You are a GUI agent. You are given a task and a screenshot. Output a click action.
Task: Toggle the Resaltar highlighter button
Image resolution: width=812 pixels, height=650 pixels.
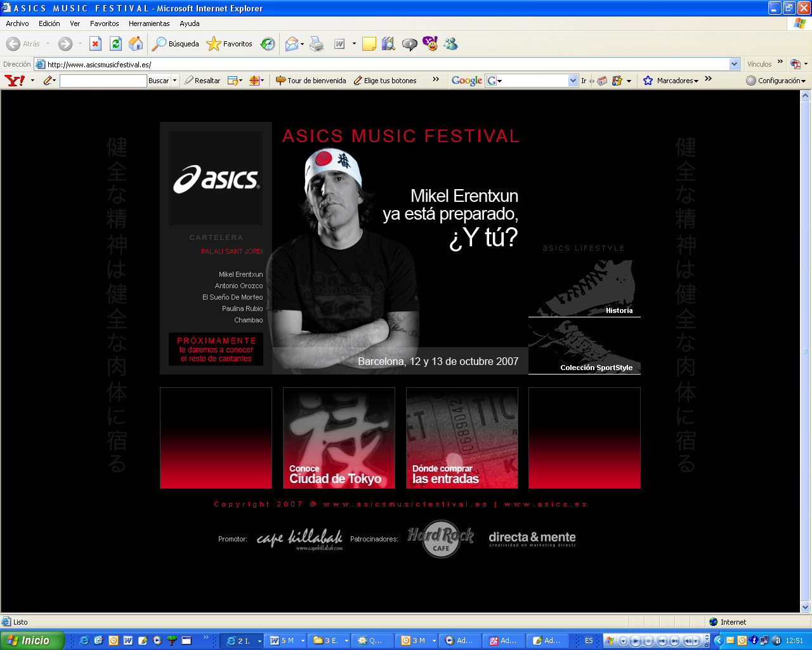(202, 81)
